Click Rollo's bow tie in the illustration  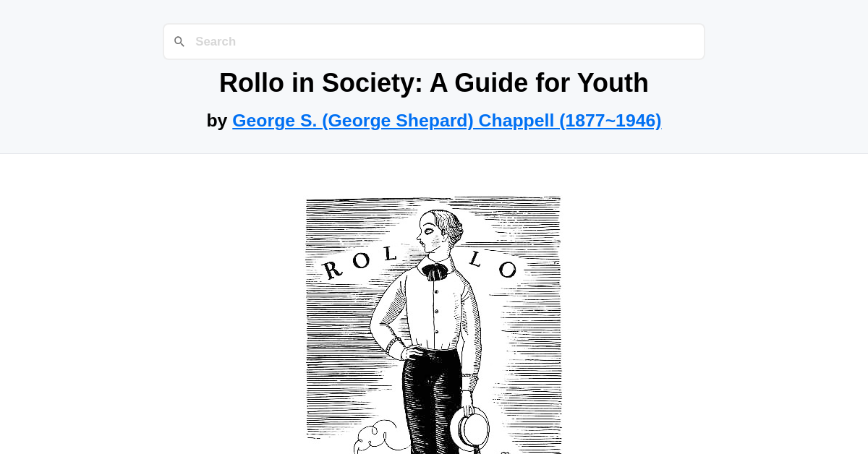tap(434, 272)
